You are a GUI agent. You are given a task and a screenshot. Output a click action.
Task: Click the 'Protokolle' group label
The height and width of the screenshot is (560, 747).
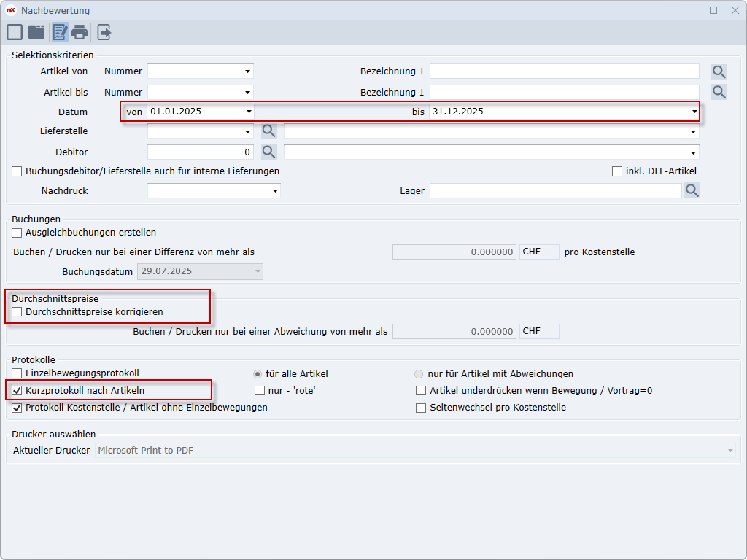[34, 360]
